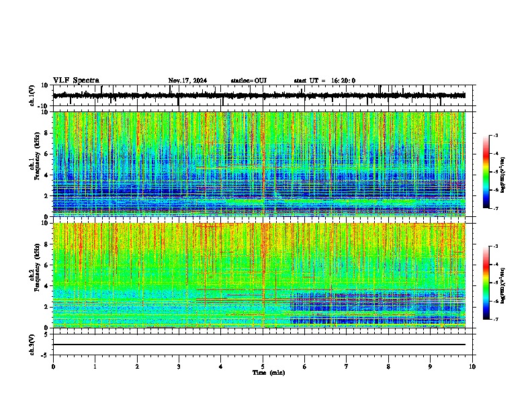Click the "station=OUI" header label
The width and height of the screenshot is (532, 411).
pyautogui.click(x=249, y=81)
